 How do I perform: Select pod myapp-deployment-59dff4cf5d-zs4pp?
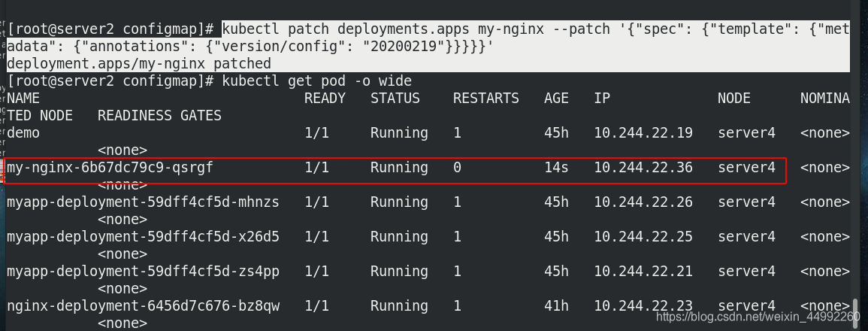pyautogui.click(x=143, y=271)
